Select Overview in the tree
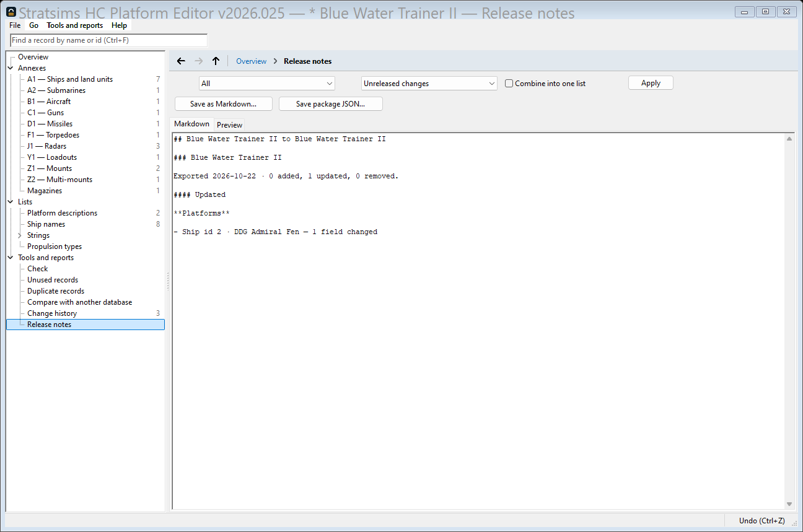The height and width of the screenshot is (532, 803). point(33,57)
